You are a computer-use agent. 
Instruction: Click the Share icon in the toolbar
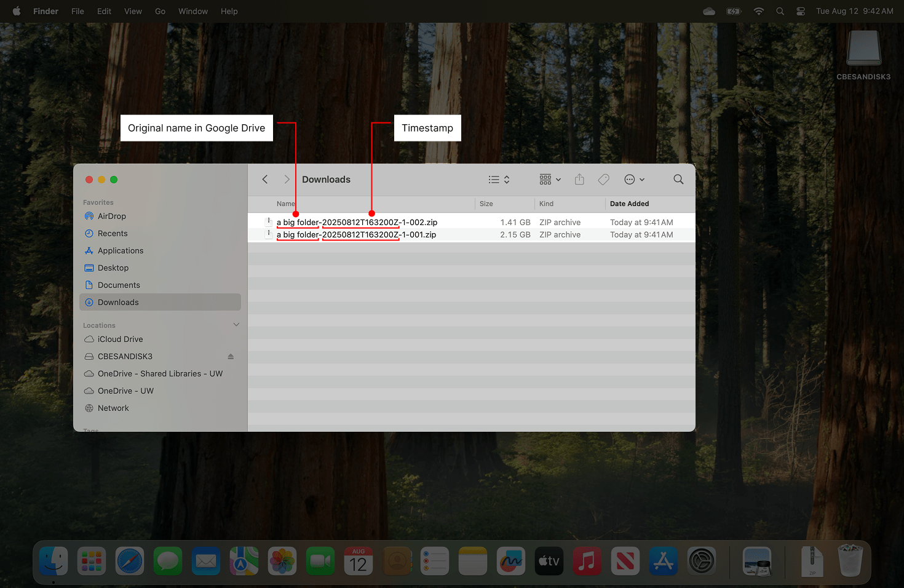point(579,179)
